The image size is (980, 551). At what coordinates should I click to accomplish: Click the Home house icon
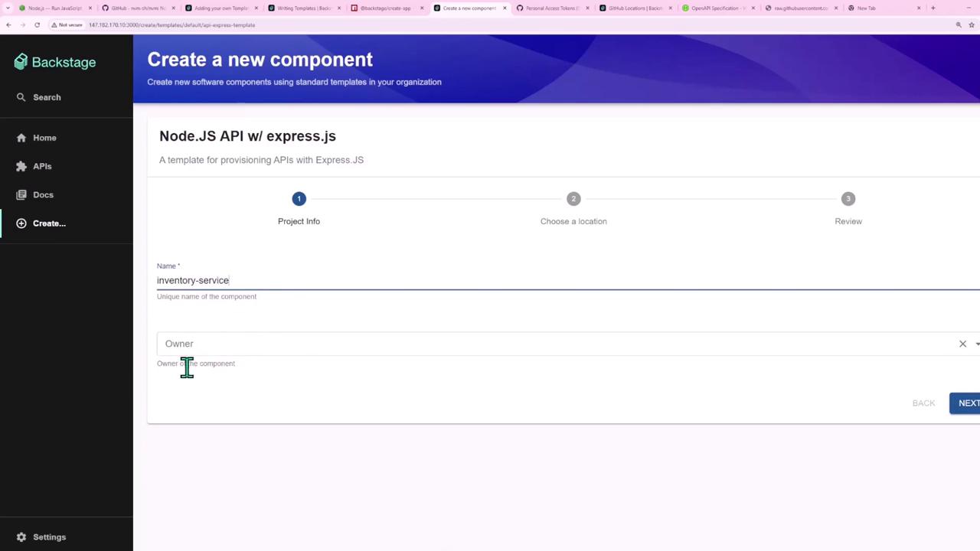point(21,138)
